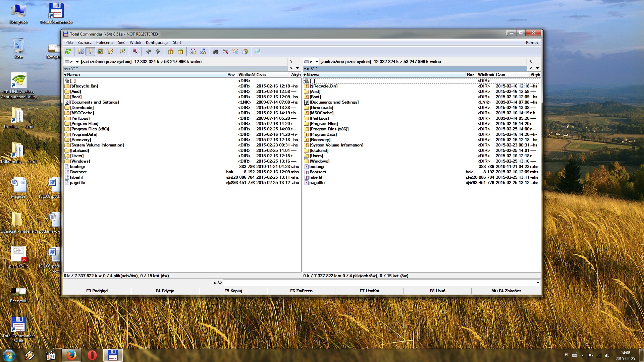Viewport: 644px width, 362px height.
Task: Open the Notepad toolbar icon
Action: click(x=258, y=51)
